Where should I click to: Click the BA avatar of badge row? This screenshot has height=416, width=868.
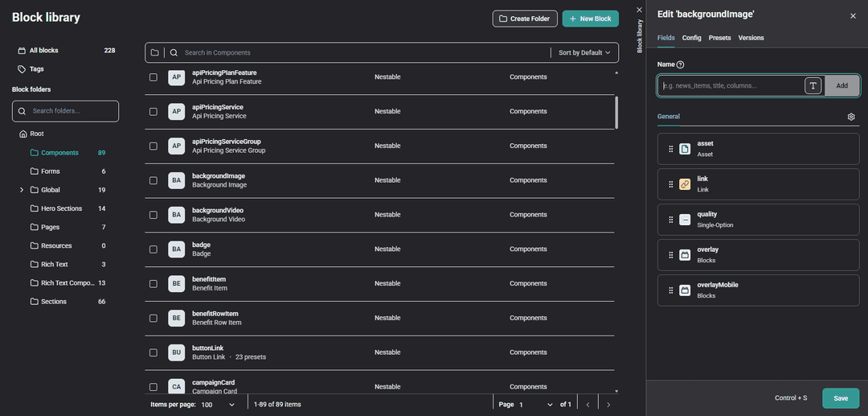tap(177, 249)
